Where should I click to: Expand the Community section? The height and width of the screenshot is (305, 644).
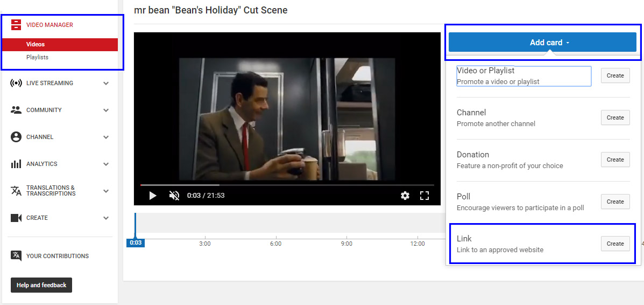pyautogui.click(x=106, y=110)
